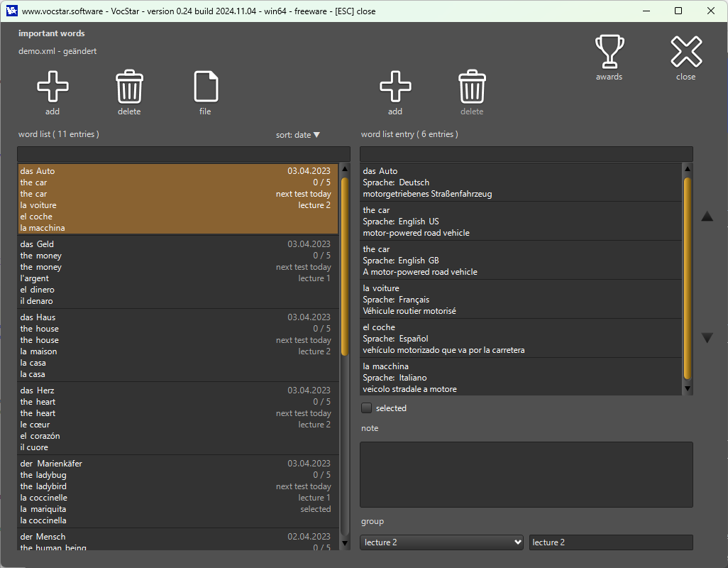Add a new word list entry
728x568 pixels.
[x=395, y=87]
